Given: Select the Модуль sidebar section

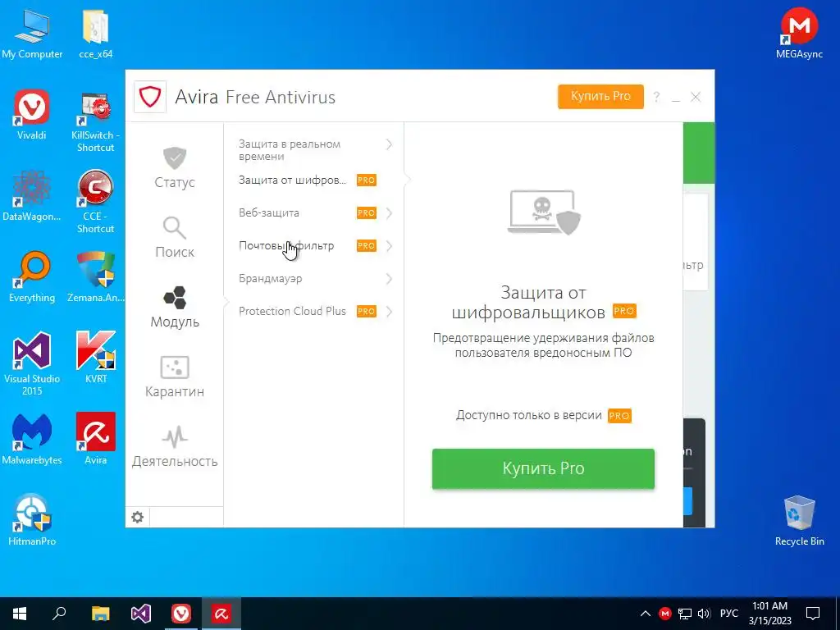Looking at the screenshot, I should click(x=175, y=307).
